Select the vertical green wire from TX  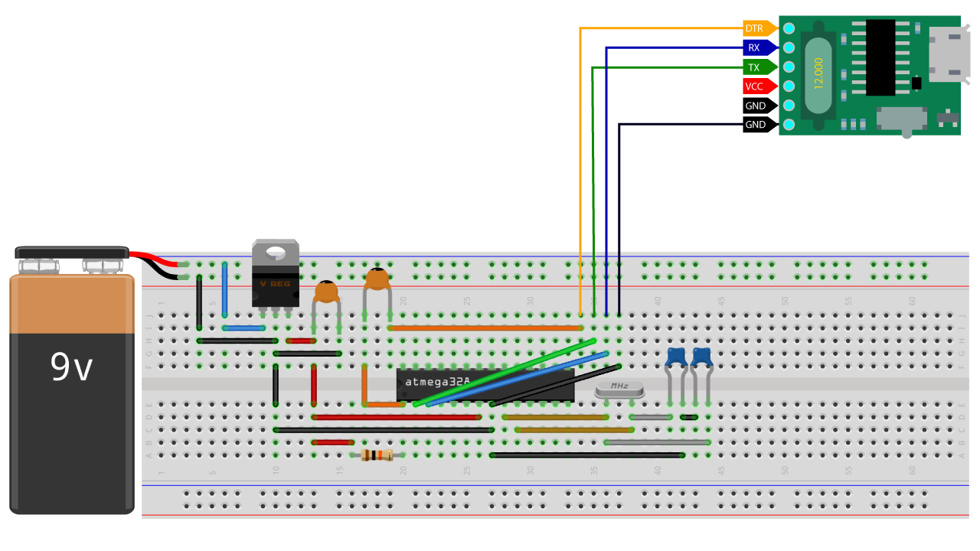(x=593, y=191)
